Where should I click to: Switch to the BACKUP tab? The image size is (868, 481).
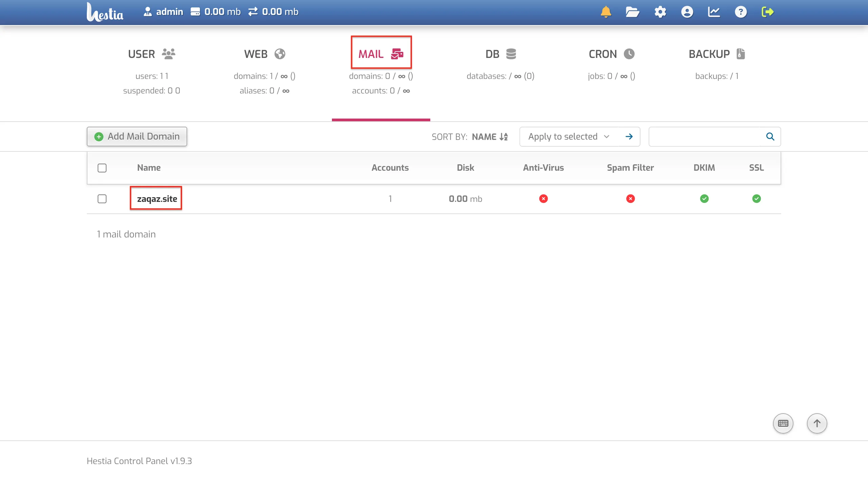[717, 54]
